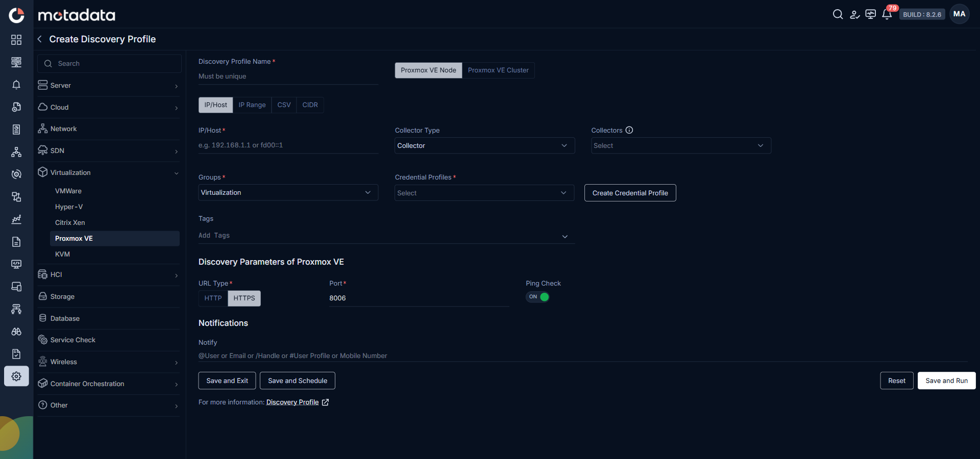Image resolution: width=980 pixels, height=459 pixels.
Task: Click the Server category icon
Action: pos(43,85)
